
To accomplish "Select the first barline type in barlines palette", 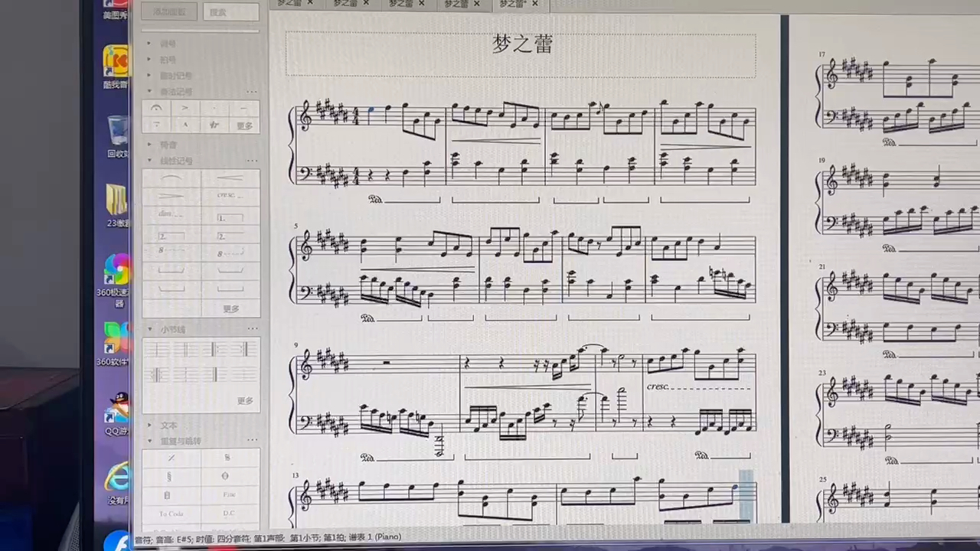I will [155, 349].
